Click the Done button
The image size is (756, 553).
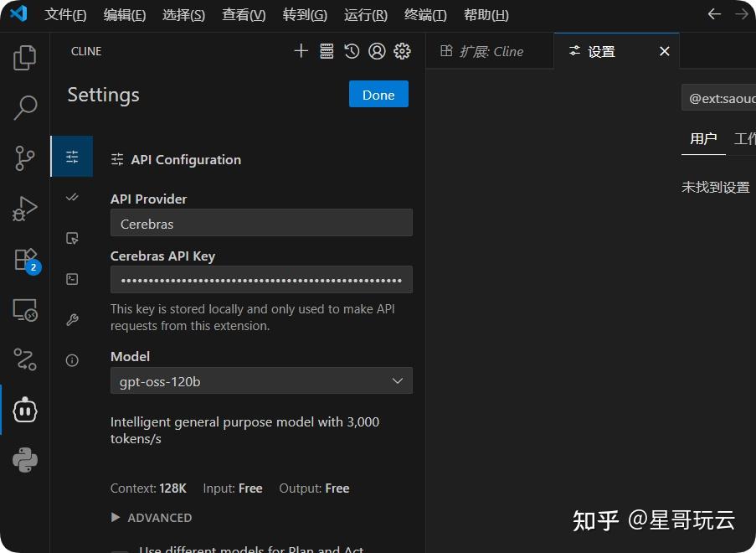click(378, 95)
